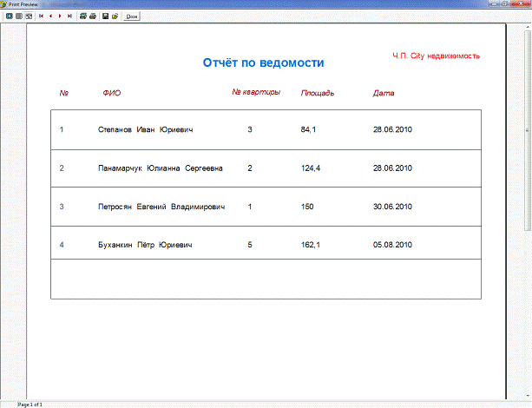Click the Zoom to page width icon

pyautogui.click(x=28, y=16)
